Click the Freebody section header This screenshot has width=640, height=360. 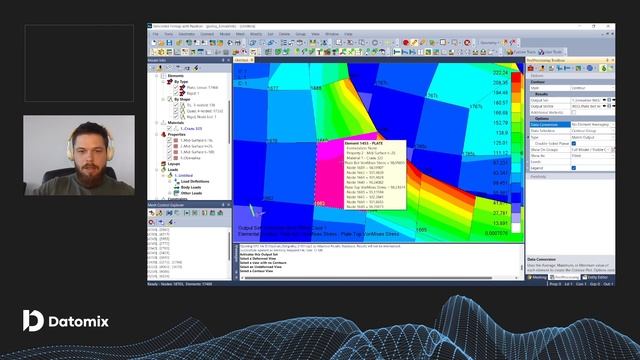[571, 176]
